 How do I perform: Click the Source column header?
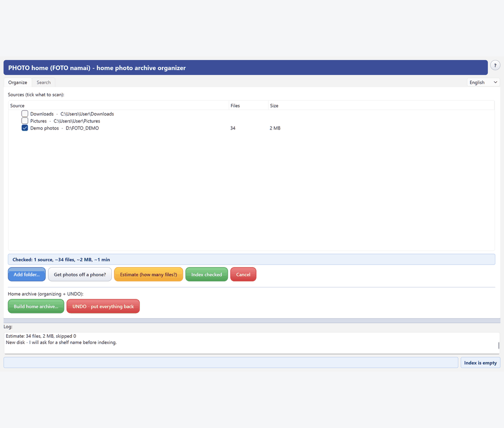(x=118, y=105)
